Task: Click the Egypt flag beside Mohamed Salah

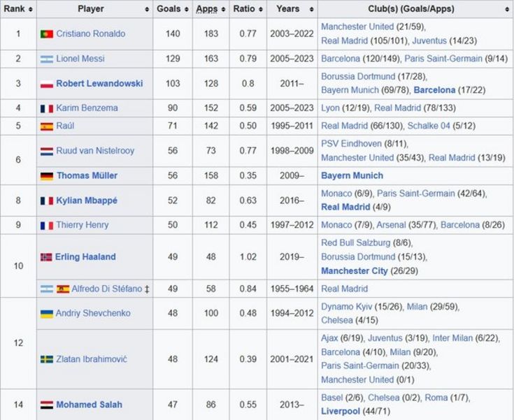Action: [x=47, y=405]
